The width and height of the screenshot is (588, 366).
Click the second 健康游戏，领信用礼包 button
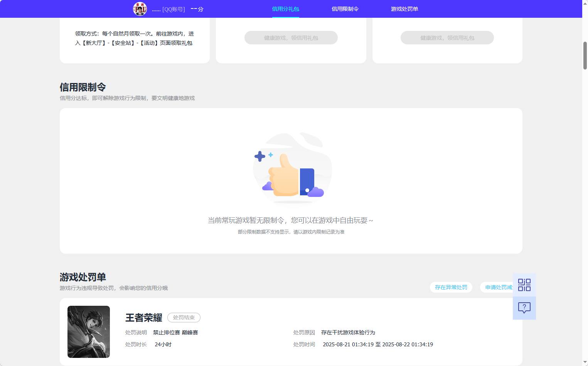[447, 37]
